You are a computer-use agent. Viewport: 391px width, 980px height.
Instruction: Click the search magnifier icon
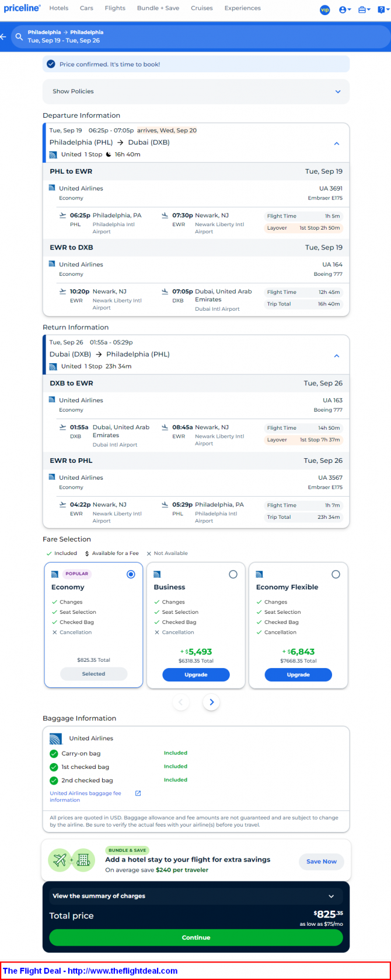coord(19,36)
